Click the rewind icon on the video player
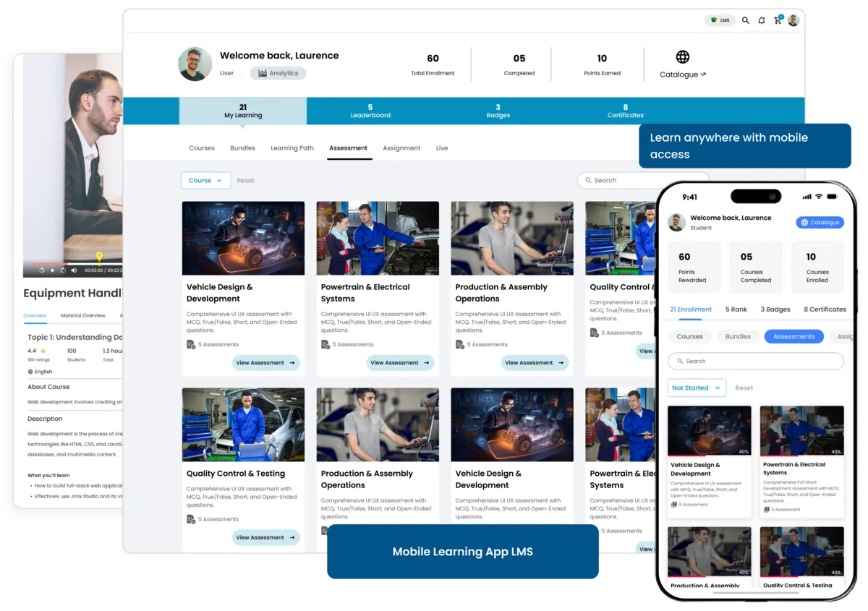The height and width of the screenshot is (611, 868). (x=42, y=270)
